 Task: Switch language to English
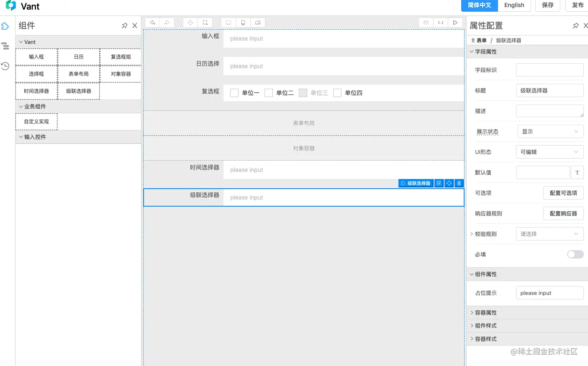(x=514, y=5)
